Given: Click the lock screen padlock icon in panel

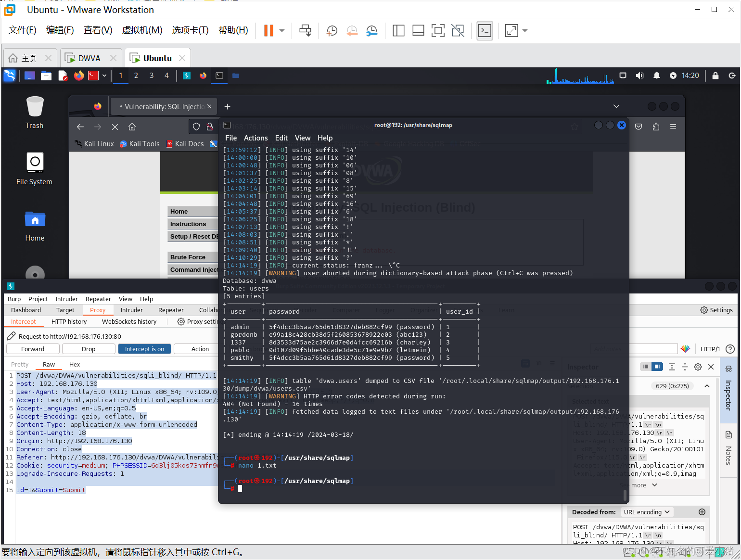Looking at the screenshot, I should [x=715, y=76].
